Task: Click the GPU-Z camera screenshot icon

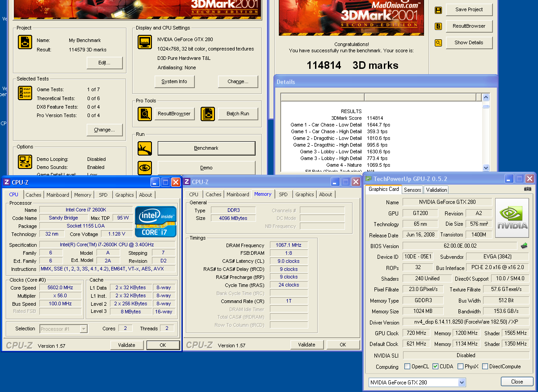Action: pyautogui.click(x=527, y=189)
